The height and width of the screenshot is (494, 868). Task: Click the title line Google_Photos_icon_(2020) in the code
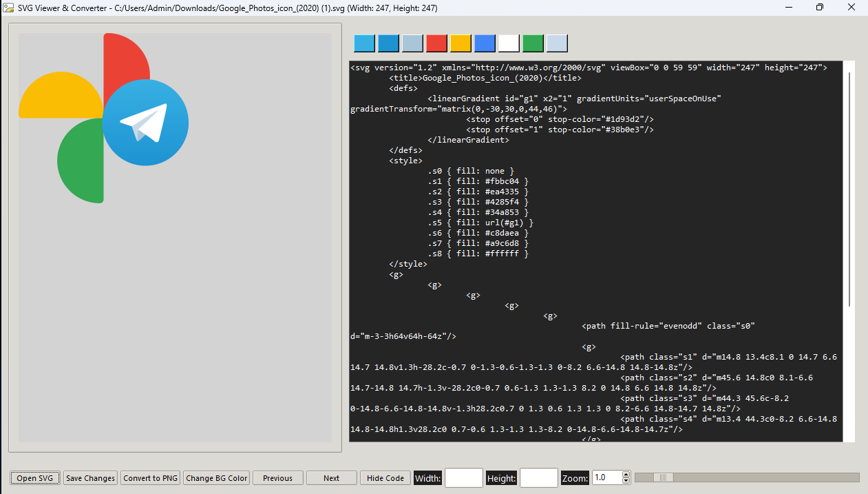pyautogui.click(x=485, y=78)
